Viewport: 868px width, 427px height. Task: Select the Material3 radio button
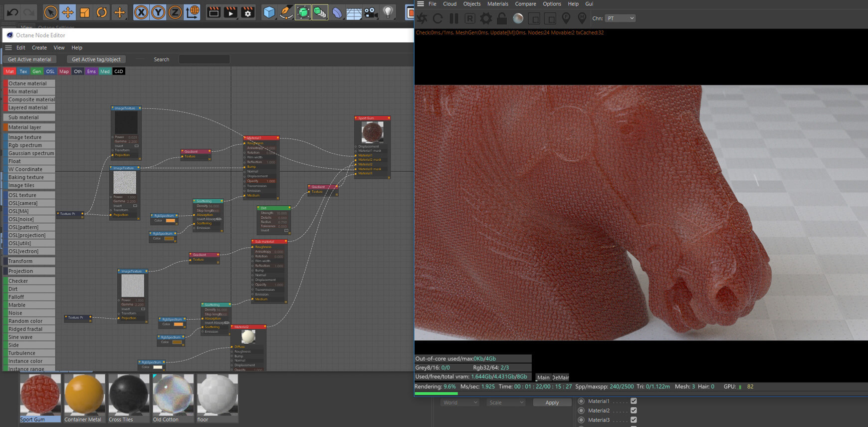(581, 420)
